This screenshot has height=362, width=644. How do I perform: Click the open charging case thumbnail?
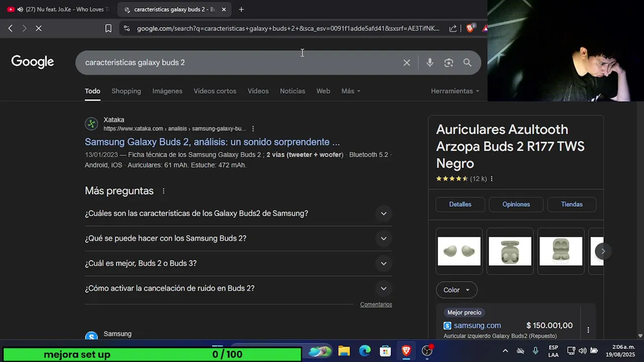(510, 251)
